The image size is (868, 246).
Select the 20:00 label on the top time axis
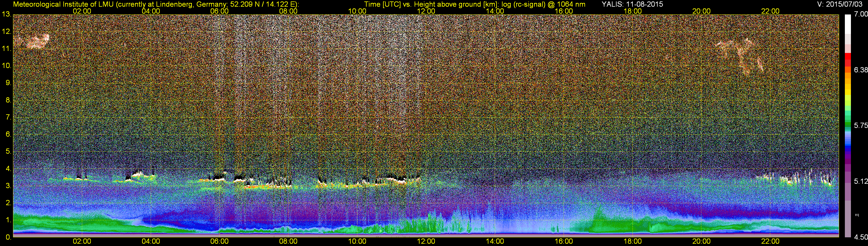click(702, 11)
